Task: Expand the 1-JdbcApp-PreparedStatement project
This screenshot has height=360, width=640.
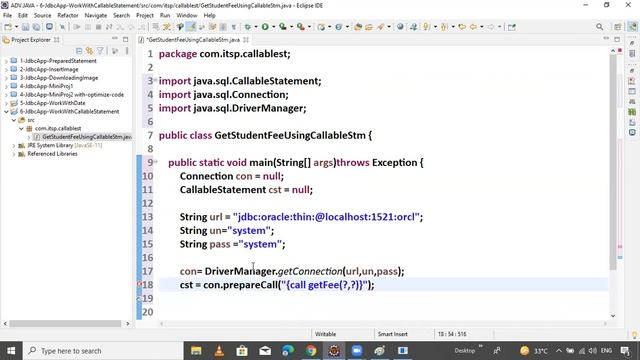Action: (x=6, y=61)
